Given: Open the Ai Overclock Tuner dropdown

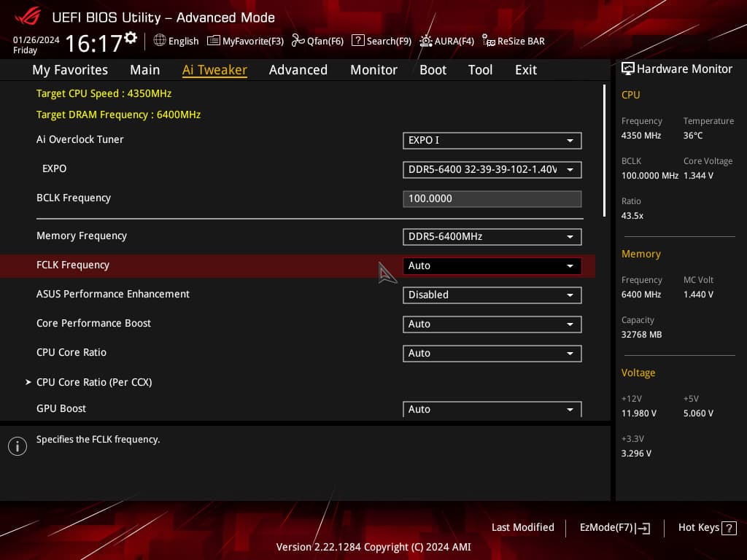Looking at the screenshot, I should (492, 140).
